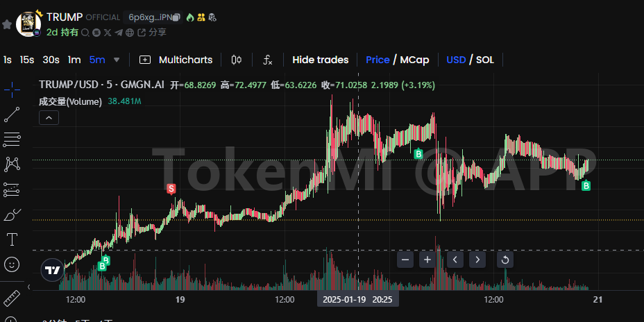
Task: Select the 15s timeframe
Action: tap(27, 60)
